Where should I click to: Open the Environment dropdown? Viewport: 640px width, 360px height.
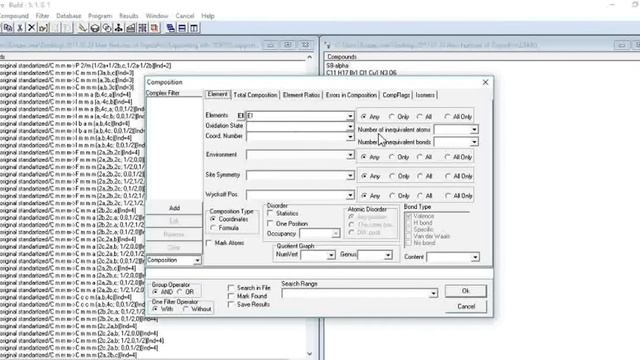tap(350, 155)
